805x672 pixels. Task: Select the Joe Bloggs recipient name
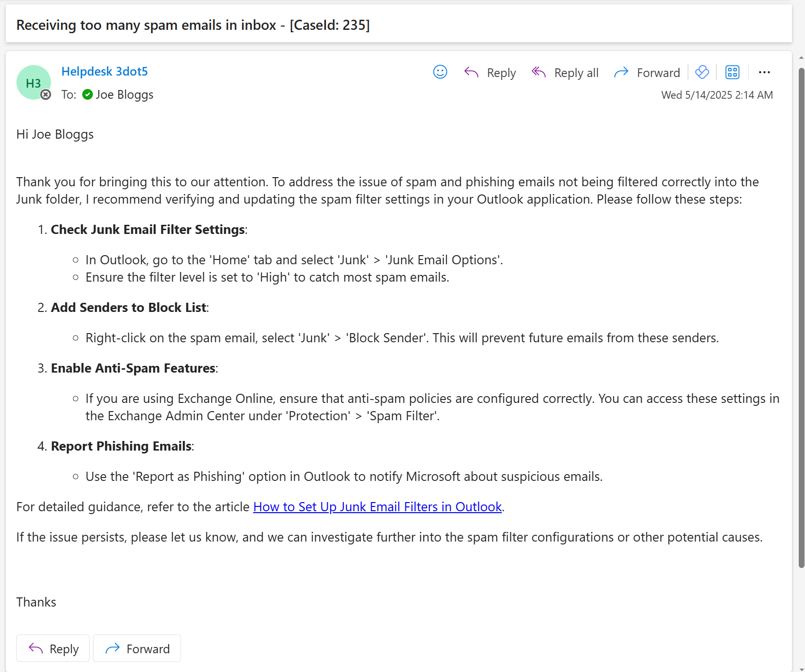pos(124,94)
